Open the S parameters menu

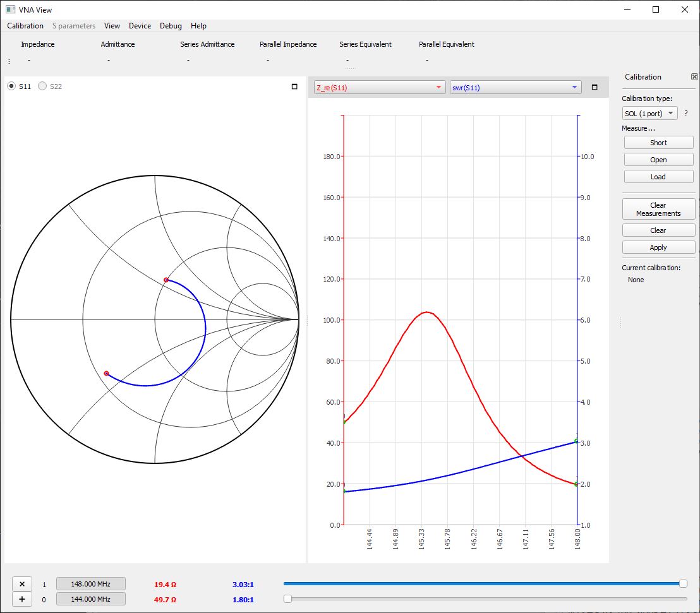(74, 26)
